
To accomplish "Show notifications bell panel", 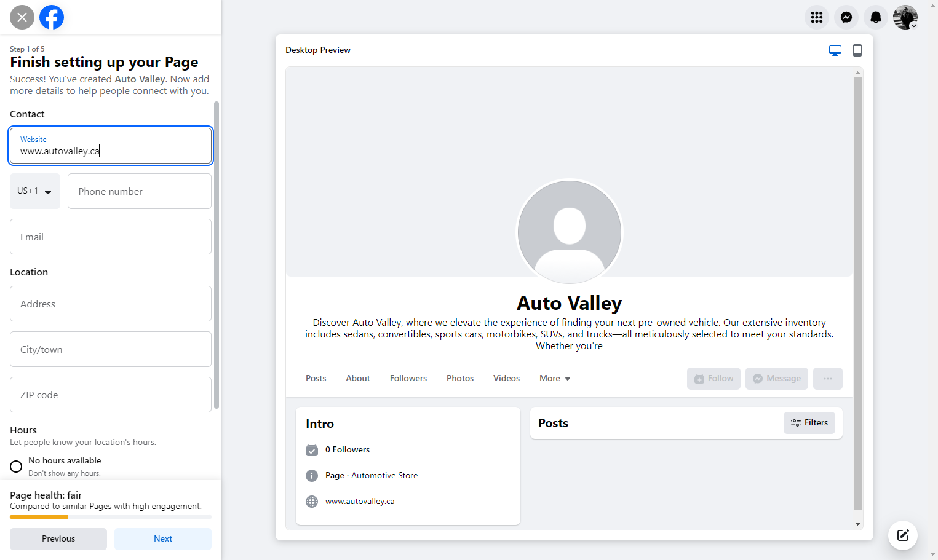I will pyautogui.click(x=876, y=17).
